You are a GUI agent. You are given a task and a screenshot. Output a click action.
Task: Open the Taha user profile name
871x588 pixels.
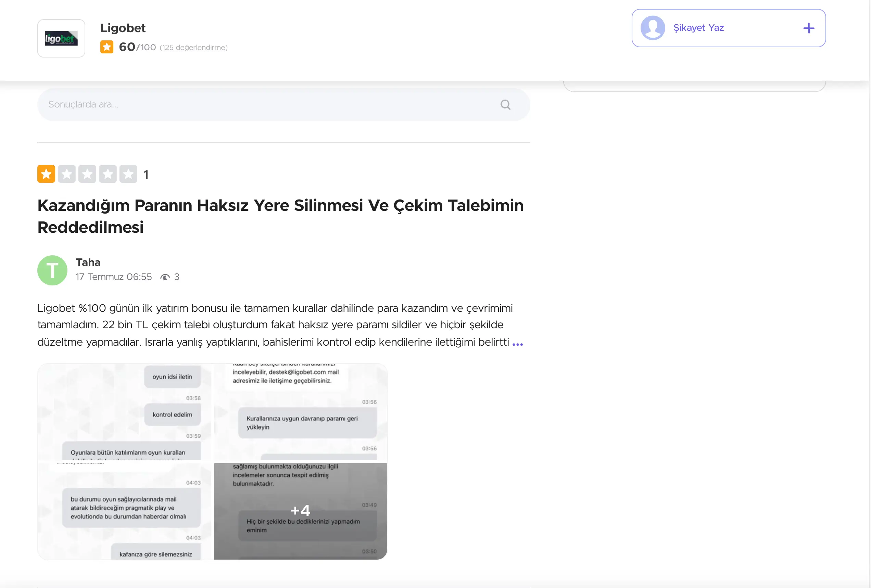(x=88, y=262)
